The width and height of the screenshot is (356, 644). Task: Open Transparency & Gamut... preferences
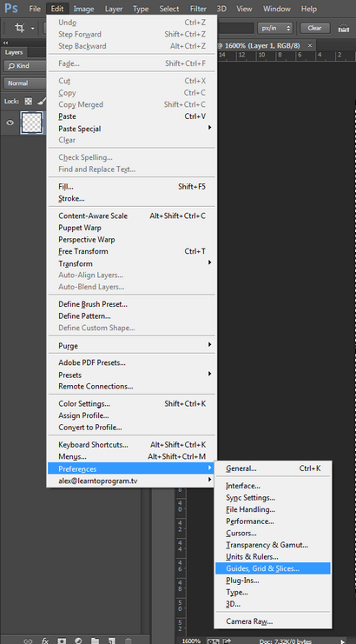pos(273,545)
